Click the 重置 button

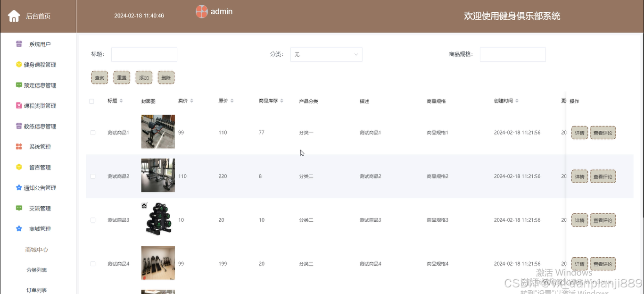[122, 77]
